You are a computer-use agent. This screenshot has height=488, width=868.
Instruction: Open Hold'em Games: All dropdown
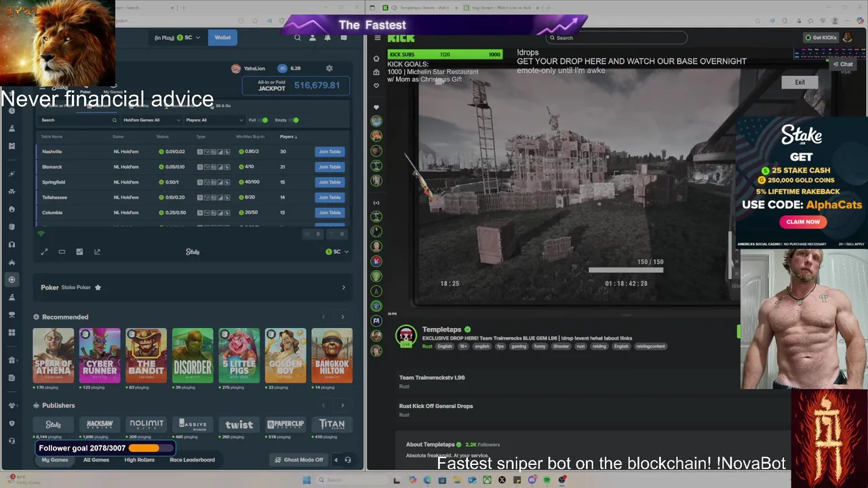click(x=152, y=121)
